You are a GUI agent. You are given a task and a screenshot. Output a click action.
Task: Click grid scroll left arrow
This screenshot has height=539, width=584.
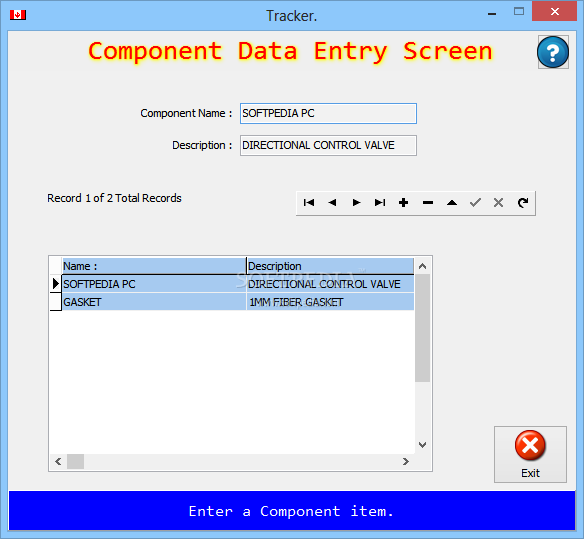pos(58,462)
